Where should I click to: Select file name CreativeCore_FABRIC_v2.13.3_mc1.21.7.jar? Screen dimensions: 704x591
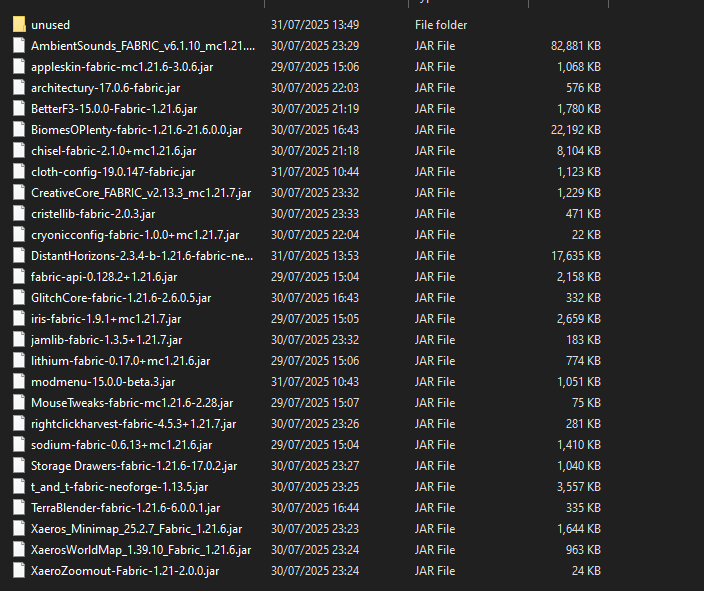pyautogui.click(x=141, y=193)
